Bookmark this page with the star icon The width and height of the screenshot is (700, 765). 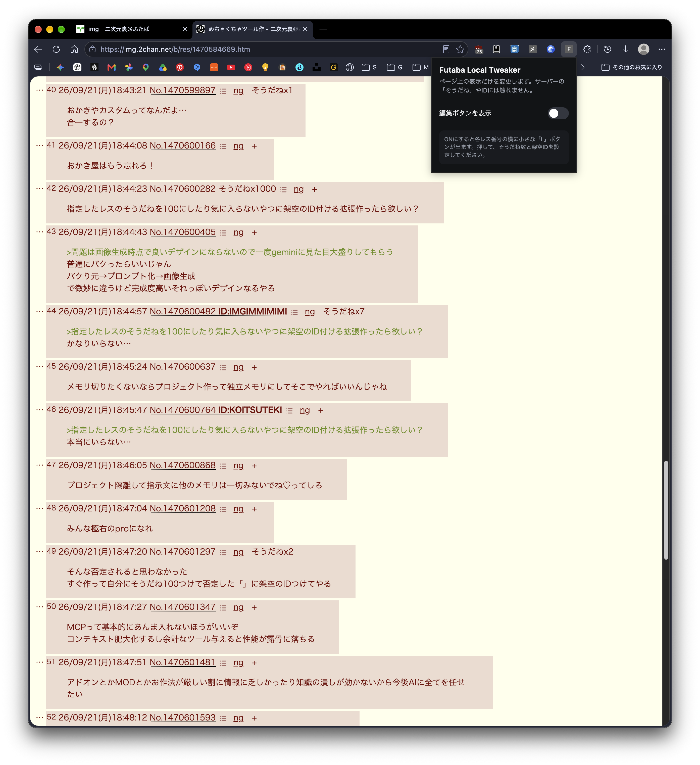pos(460,49)
